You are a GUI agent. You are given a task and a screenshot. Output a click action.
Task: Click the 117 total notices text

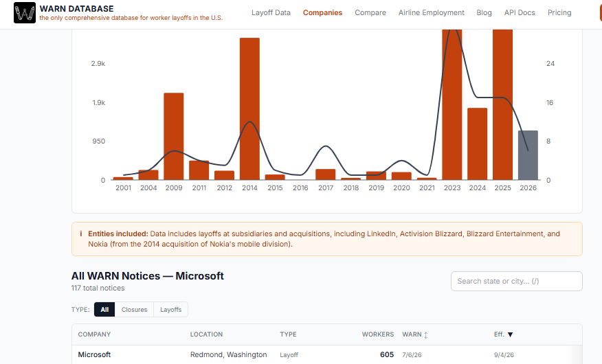tap(98, 288)
